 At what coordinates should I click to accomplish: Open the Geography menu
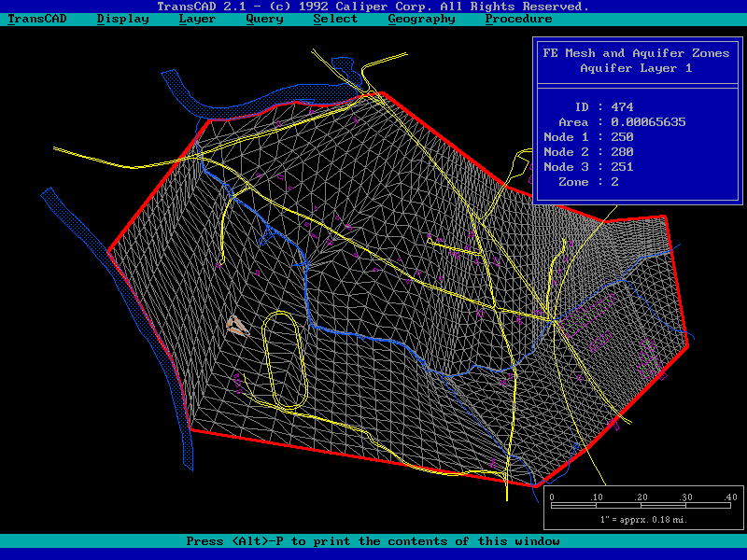coord(421,19)
